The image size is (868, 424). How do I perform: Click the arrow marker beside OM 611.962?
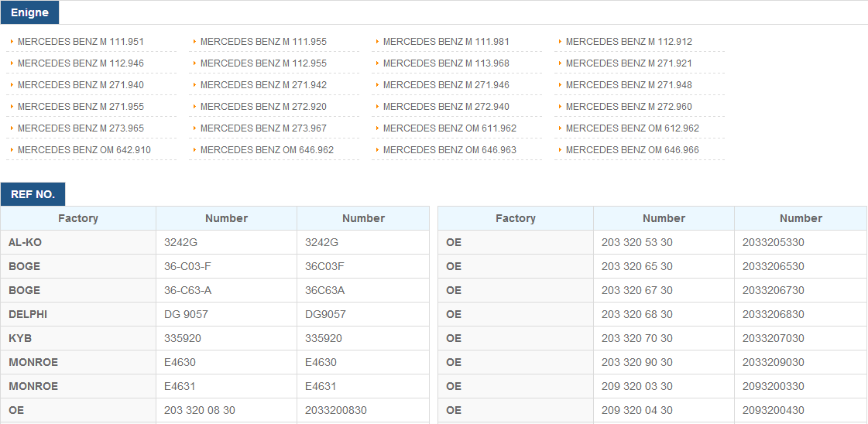(377, 128)
